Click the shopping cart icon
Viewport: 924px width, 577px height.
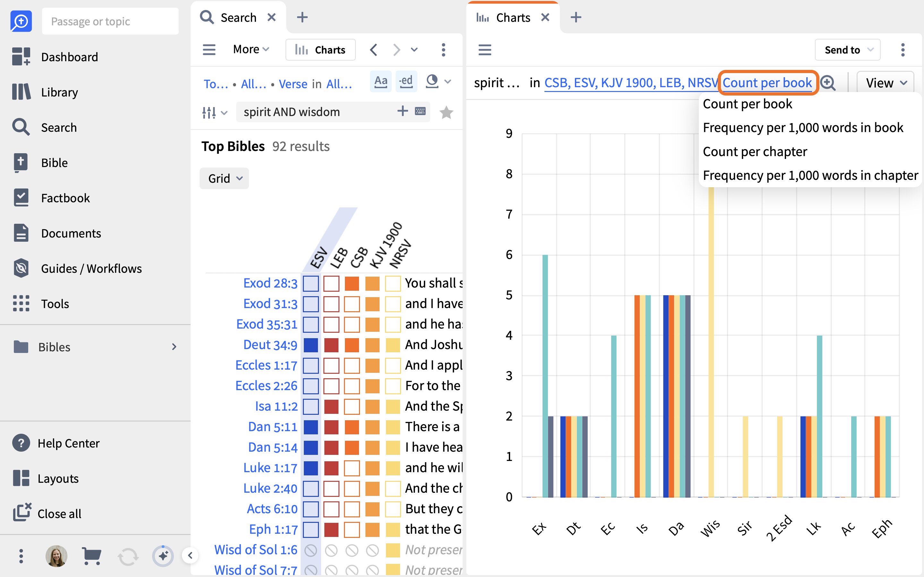[x=92, y=556]
